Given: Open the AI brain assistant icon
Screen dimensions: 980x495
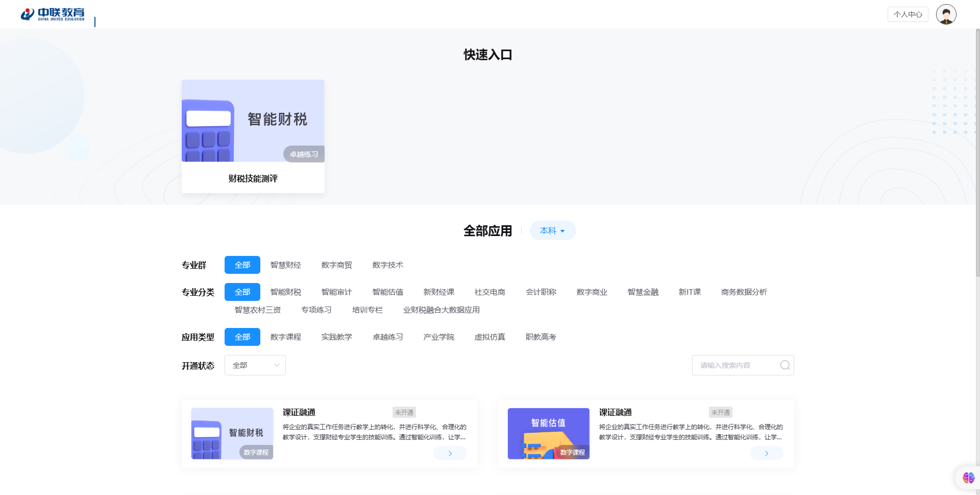Looking at the screenshot, I should 968,478.
